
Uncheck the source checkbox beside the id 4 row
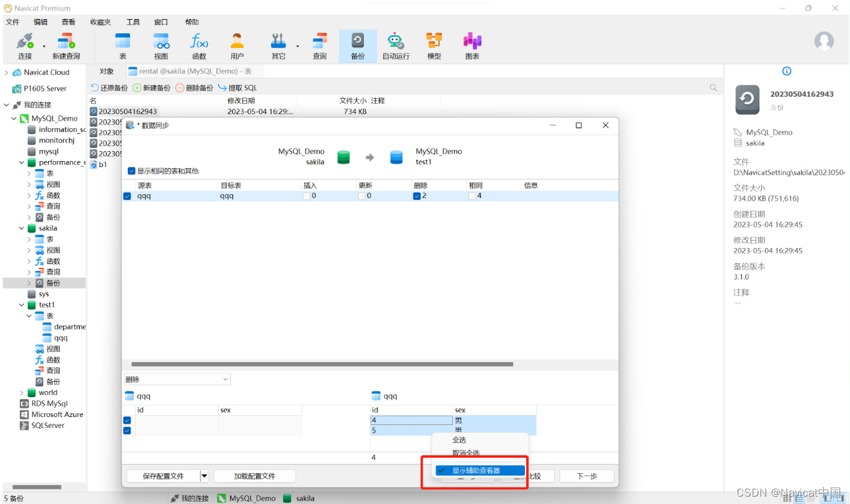(x=127, y=420)
